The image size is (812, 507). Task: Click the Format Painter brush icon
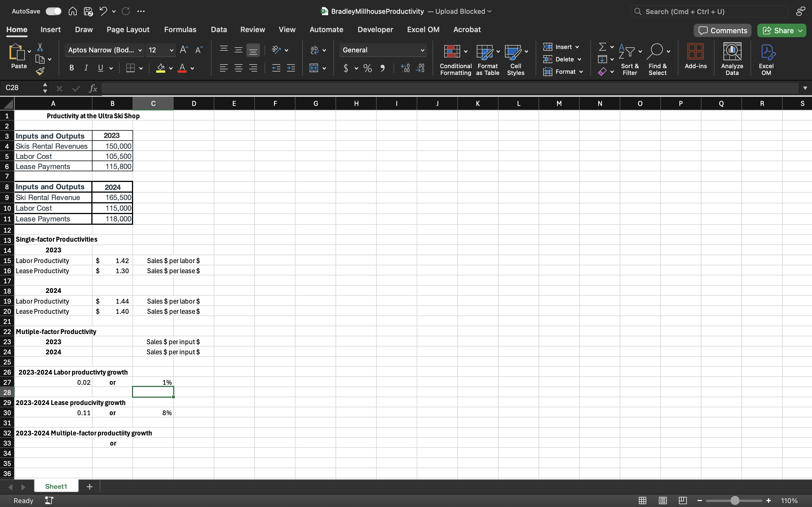(x=40, y=71)
